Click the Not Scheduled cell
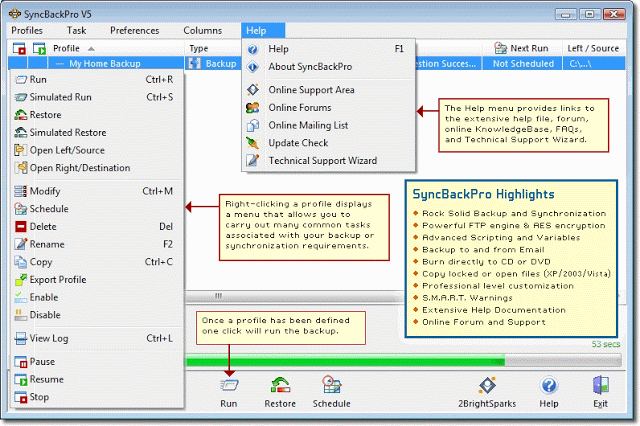This screenshot has width=640, height=426. click(x=523, y=64)
